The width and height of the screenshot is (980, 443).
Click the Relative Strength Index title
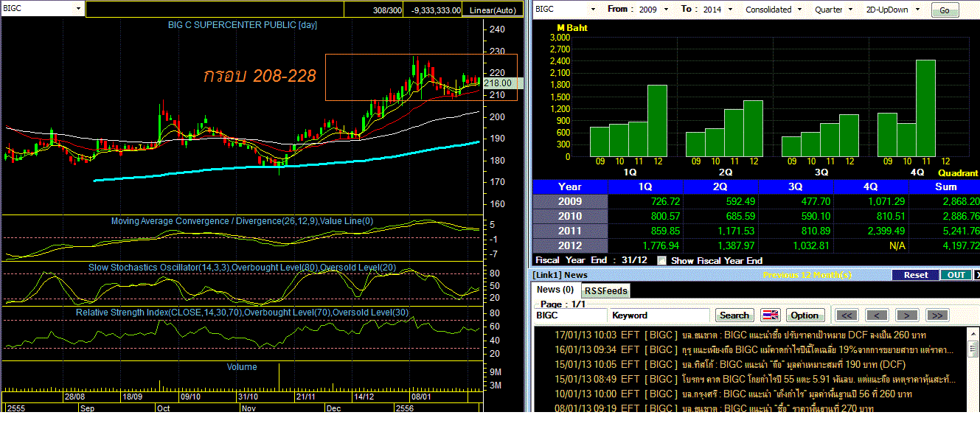coord(242,313)
